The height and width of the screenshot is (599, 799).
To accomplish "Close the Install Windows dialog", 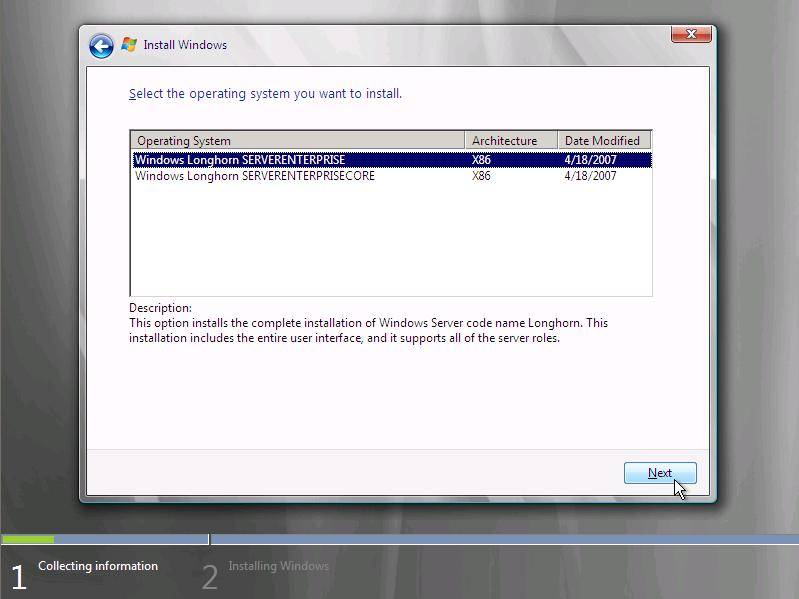I will (691, 34).
